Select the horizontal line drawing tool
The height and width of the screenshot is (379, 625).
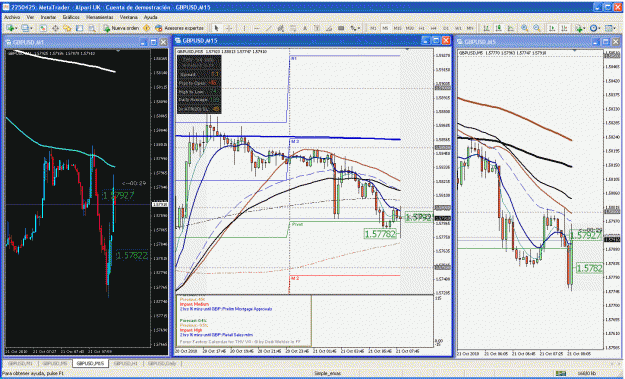pyautogui.click(x=257, y=28)
